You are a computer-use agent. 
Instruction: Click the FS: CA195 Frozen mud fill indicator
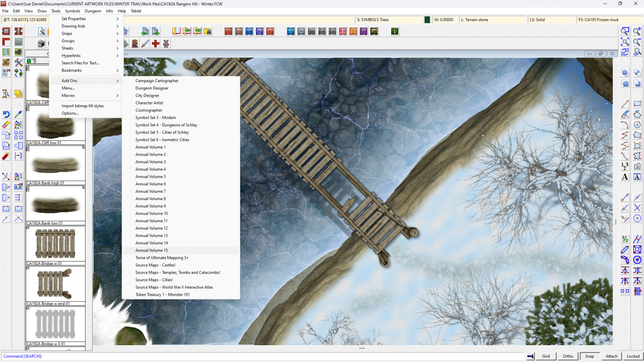click(610, 20)
